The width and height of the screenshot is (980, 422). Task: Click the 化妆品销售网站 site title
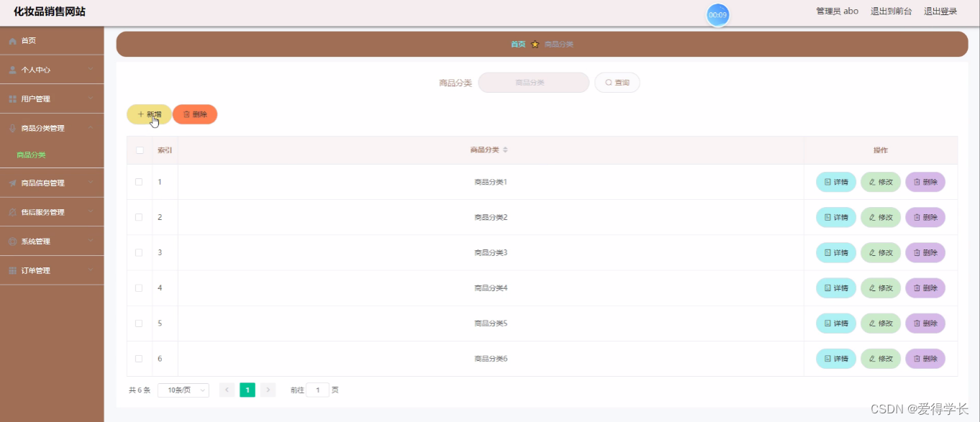point(49,12)
